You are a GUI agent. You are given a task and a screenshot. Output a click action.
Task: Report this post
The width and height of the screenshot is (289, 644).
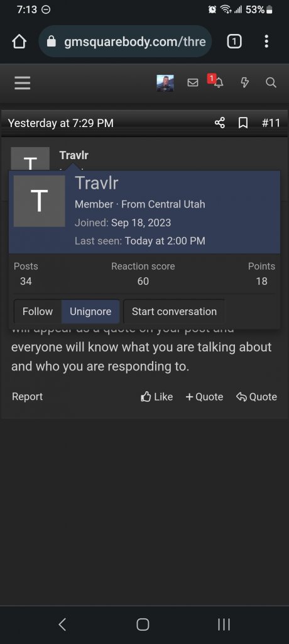click(x=28, y=396)
